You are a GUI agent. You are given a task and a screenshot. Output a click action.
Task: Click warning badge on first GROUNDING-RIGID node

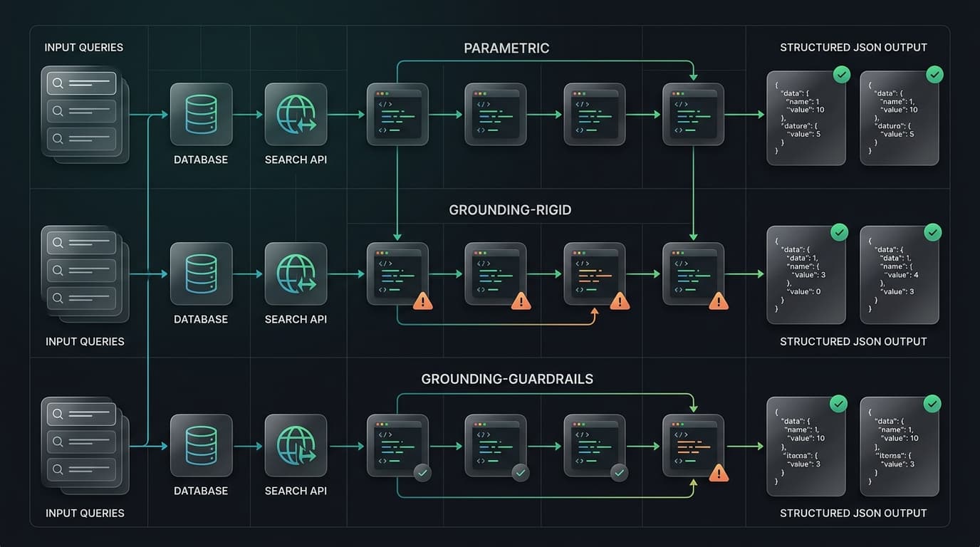(x=422, y=301)
